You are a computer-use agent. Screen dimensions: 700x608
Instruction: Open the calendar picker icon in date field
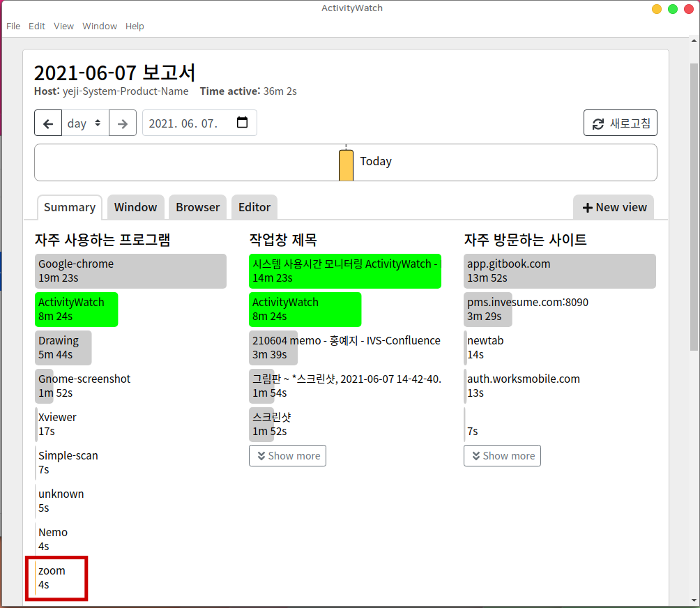pos(242,123)
